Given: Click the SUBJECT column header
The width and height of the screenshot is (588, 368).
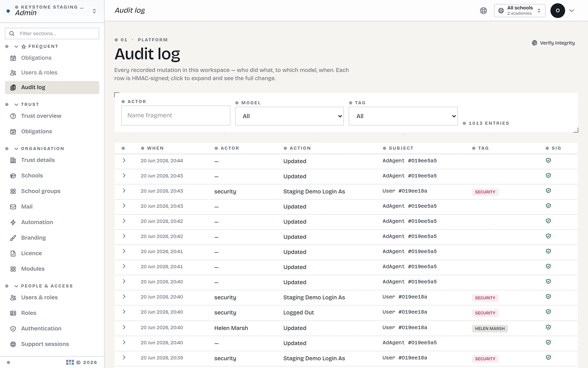Looking at the screenshot, I should coord(398,148).
